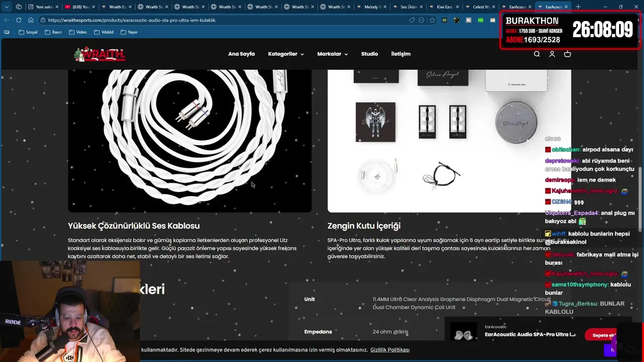Click the Empedans spec label
The image size is (644, 362).
318,332
